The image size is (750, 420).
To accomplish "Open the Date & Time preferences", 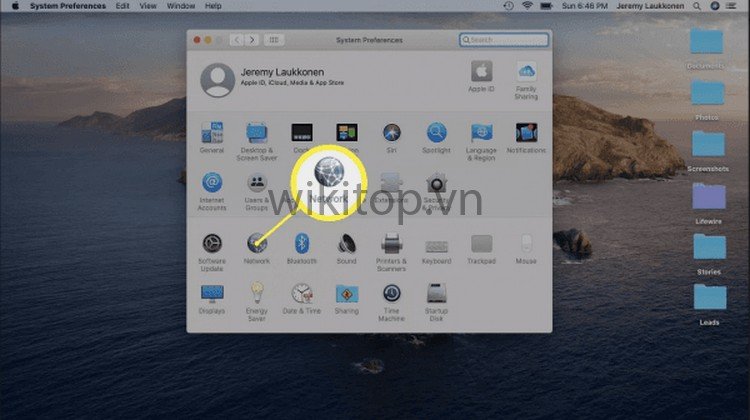I will (x=301, y=294).
